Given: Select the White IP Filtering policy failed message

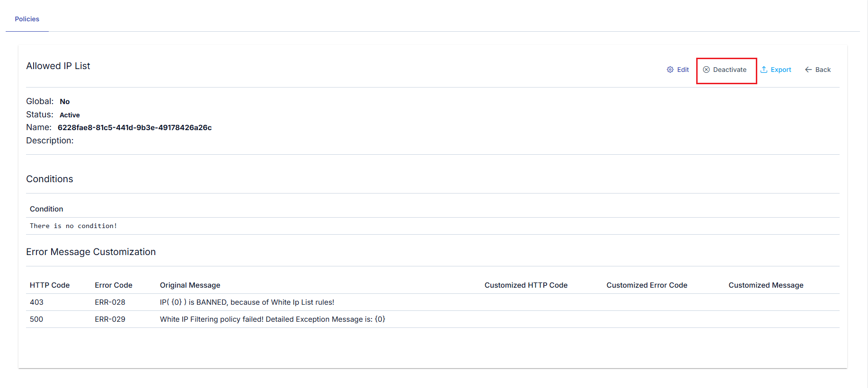Looking at the screenshot, I should pyautogui.click(x=273, y=319).
